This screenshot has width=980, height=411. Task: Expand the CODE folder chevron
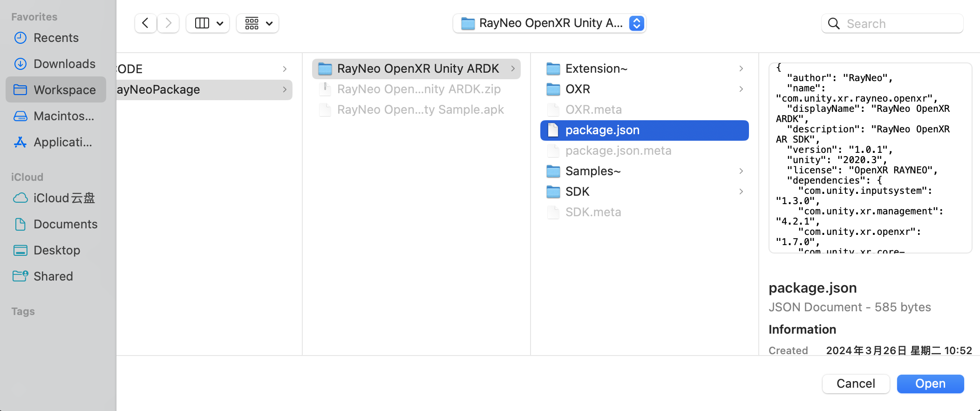coord(285,69)
